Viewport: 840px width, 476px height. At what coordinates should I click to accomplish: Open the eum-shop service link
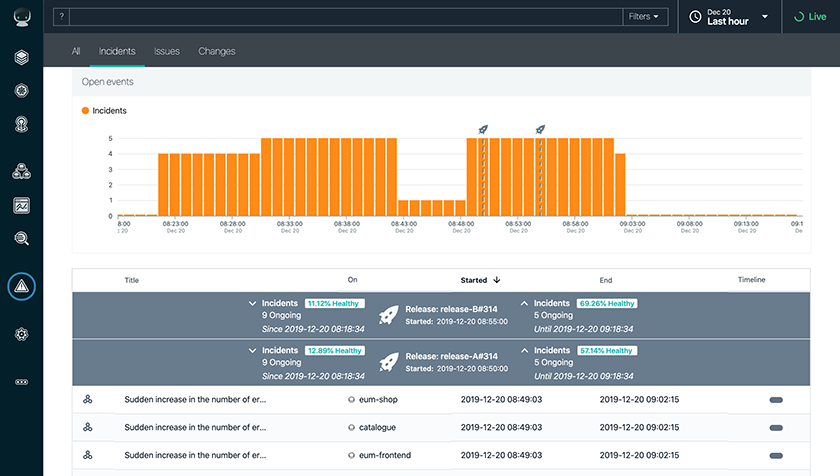[378, 399]
